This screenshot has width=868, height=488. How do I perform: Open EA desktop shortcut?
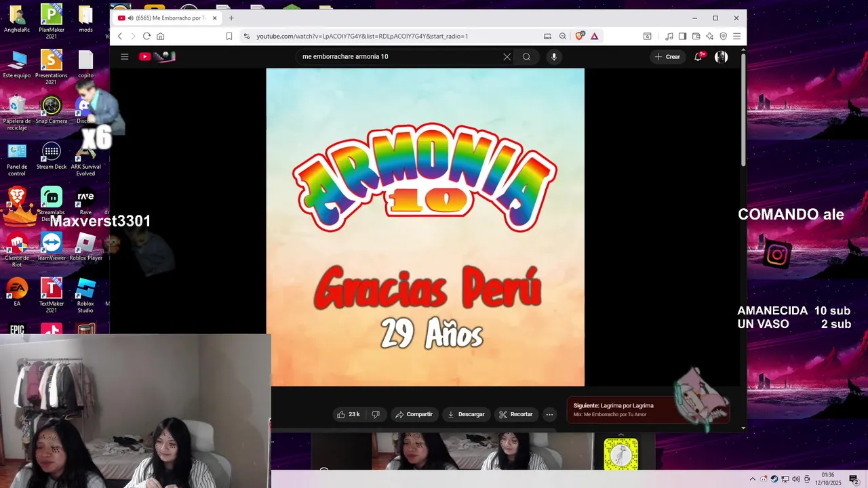17,291
